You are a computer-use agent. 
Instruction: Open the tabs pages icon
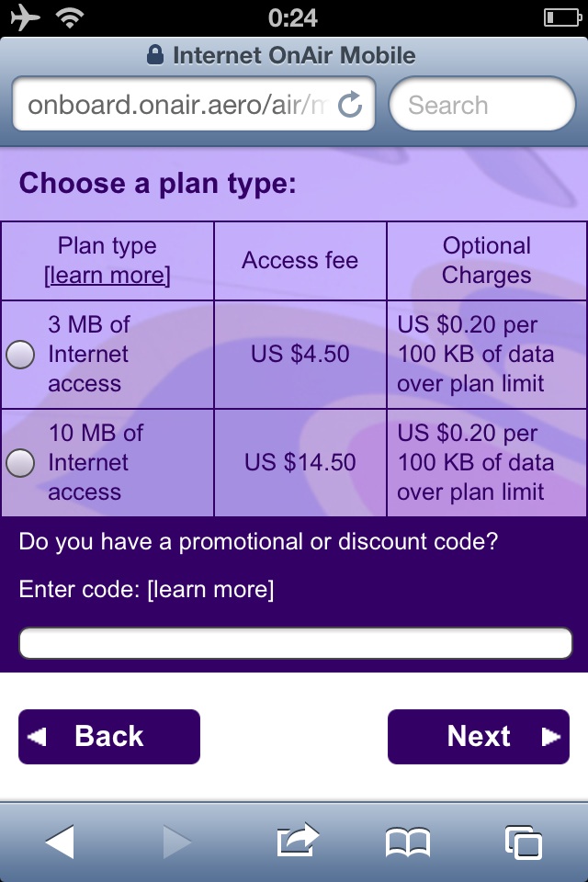click(524, 842)
